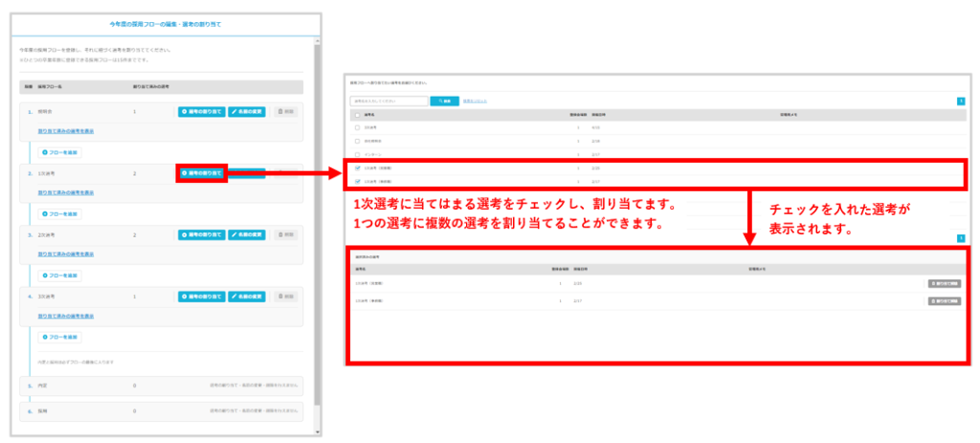The image size is (980, 443).
Task: Click 割り当て解除 button for first assigned selection
Action: pyautogui.click(x=943, y=284)
